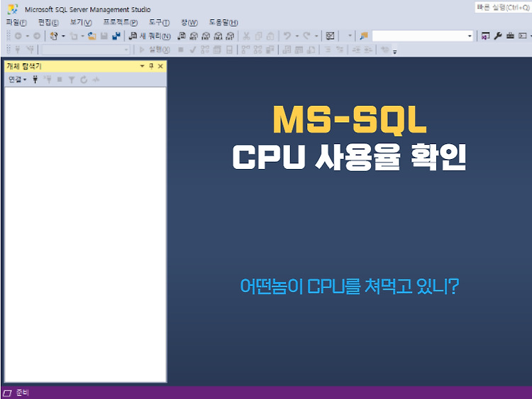Open the new project icon's dropdown arrow
Viewport: 532px width, 399px height.
(63, 35)
